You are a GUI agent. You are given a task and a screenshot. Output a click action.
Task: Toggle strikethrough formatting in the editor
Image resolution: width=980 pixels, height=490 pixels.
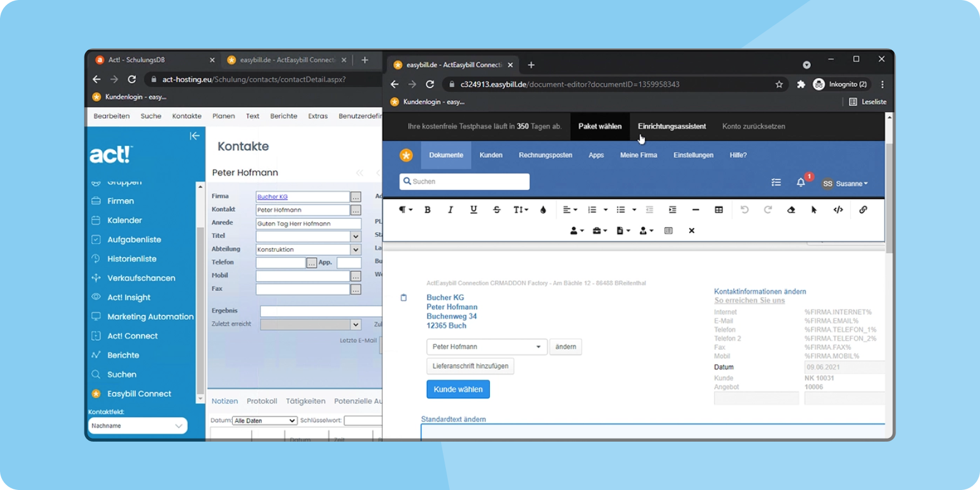(497, 209)
